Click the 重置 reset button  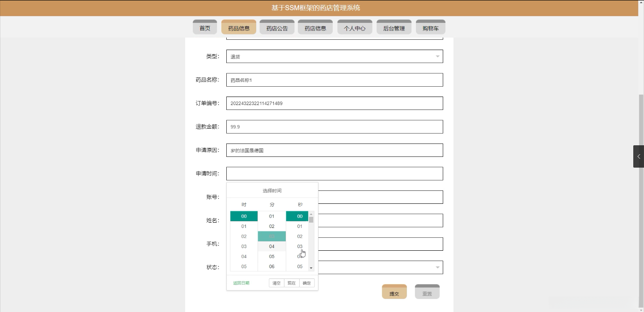427,291
